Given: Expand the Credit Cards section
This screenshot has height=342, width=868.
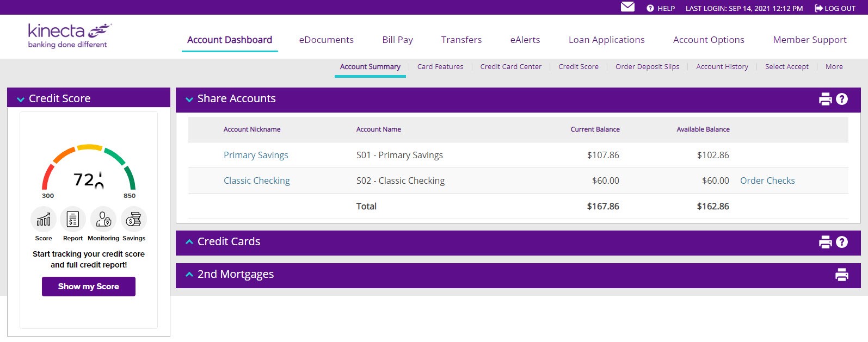Looking at the screenshot, I should tap(189, 242).
